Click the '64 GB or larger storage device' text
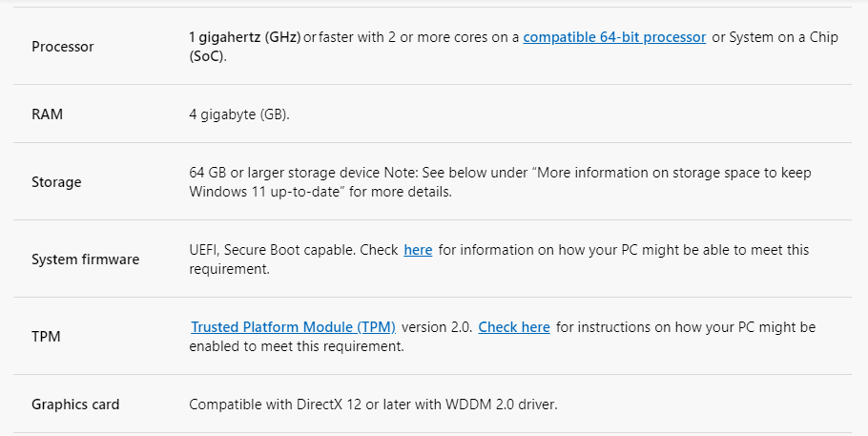The height and width of the screenshot is (436, 868). 285,173
